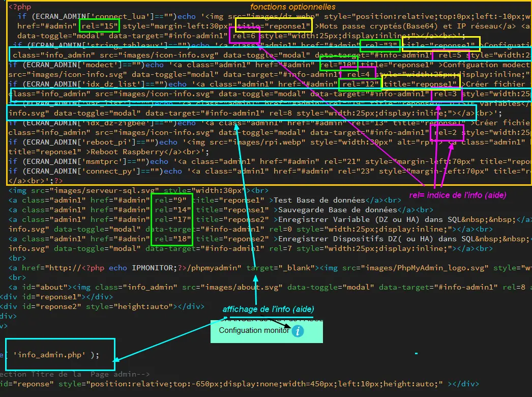This screenshot has width=532, height=397.
Task: Click the green-boxed rel="10" attribute
Action: [x=339, y=65]
